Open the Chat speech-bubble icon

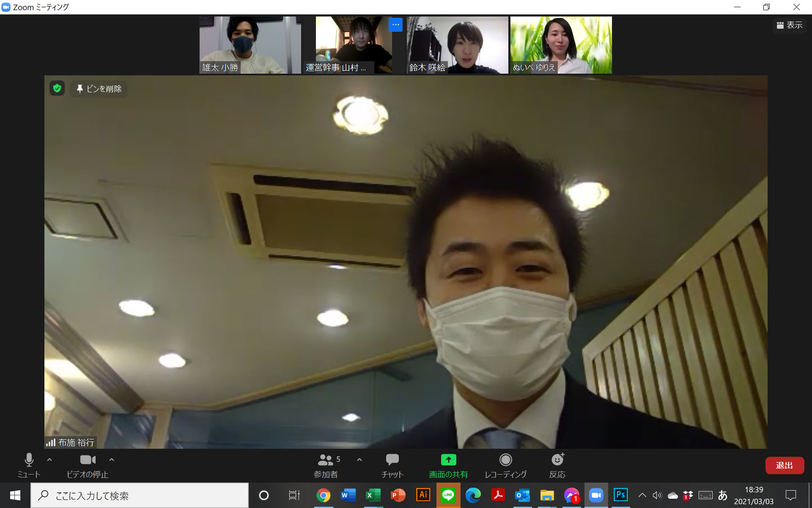[x=392, y=460]
